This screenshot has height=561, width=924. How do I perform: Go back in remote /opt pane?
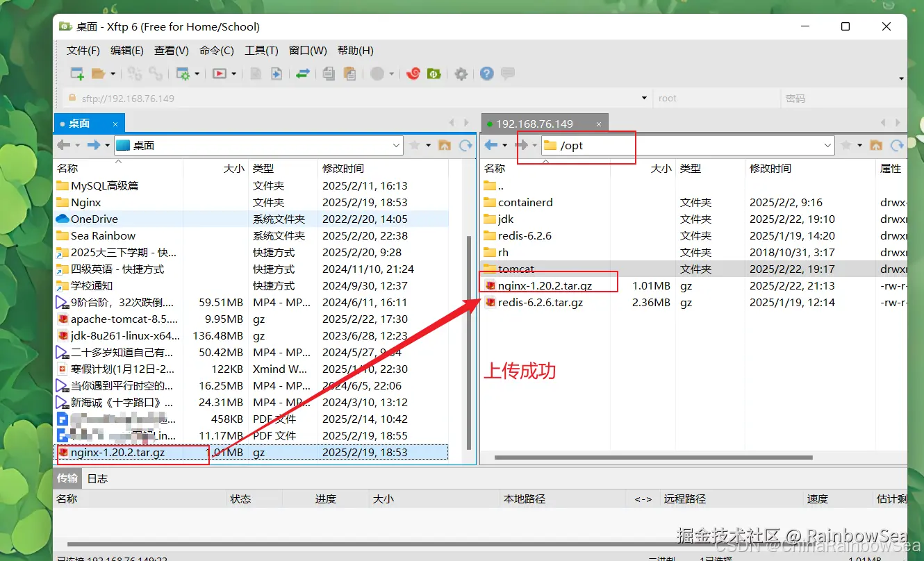pos(491,145)
